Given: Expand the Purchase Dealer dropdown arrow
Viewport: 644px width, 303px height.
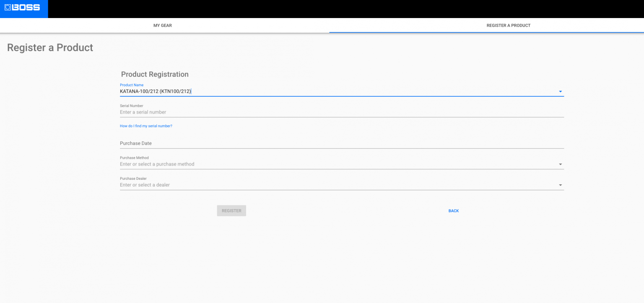Looking at the screenshot, I should pos(560,185).
